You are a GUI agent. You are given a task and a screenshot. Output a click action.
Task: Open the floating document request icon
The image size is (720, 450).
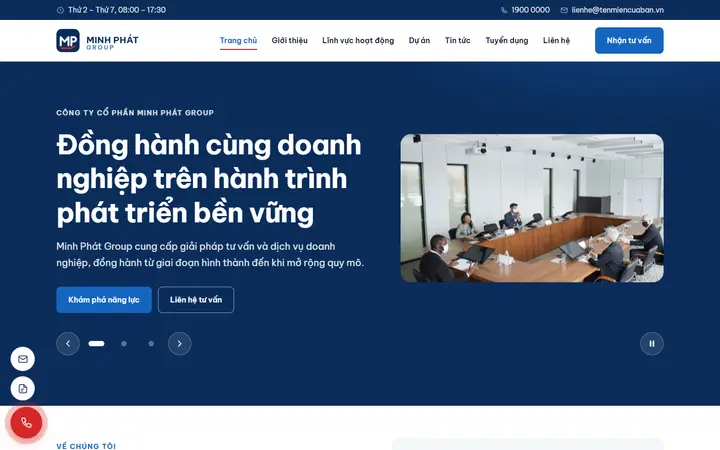[x=22, y=389]
